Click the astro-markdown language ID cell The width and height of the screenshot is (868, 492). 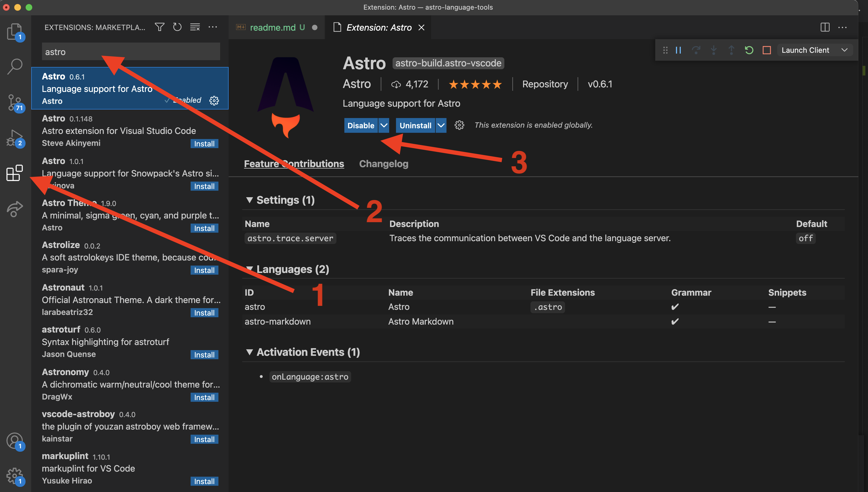pyautogui.click(x=277, y=322)
